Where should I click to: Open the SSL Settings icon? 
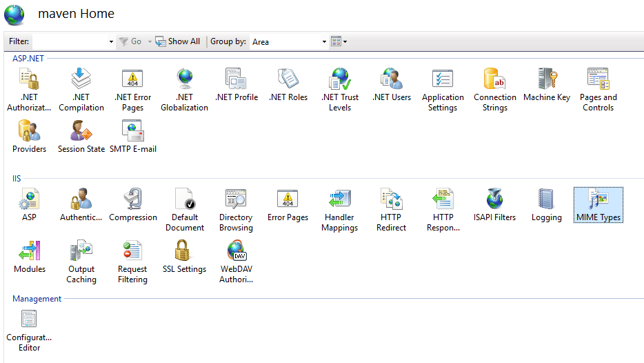[184, 257]
